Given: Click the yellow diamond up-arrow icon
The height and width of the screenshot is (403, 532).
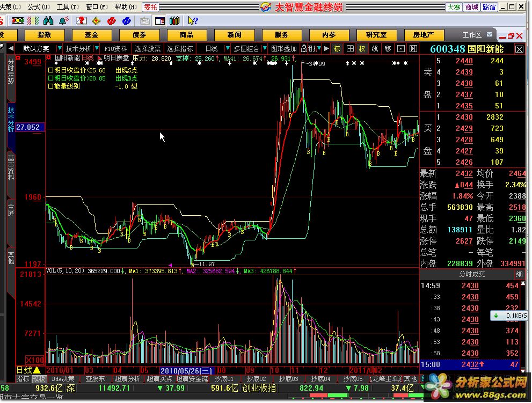Looking at the screenshot, I should pos(96,21).
